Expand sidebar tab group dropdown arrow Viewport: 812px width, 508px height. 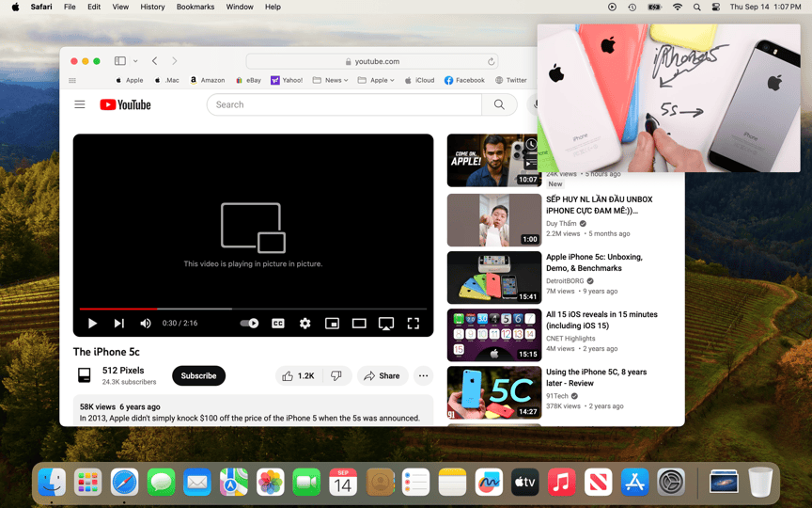(135, 61)
